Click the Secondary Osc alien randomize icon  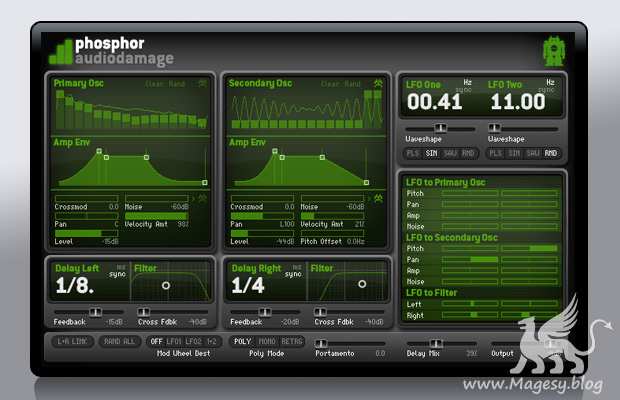click(378, 84)
